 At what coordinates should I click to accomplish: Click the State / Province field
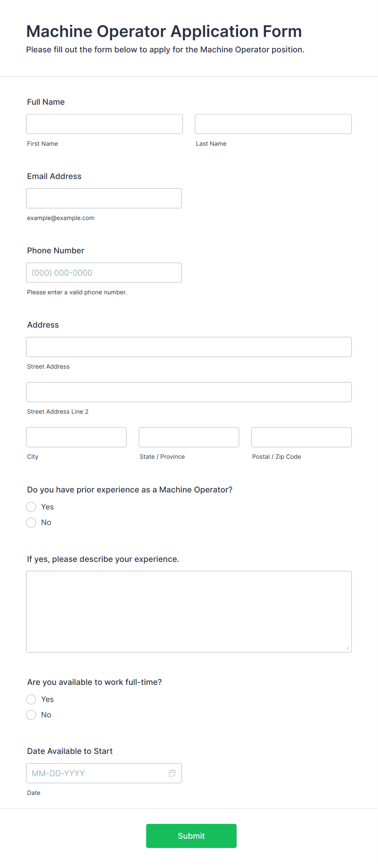click(189, 437)
